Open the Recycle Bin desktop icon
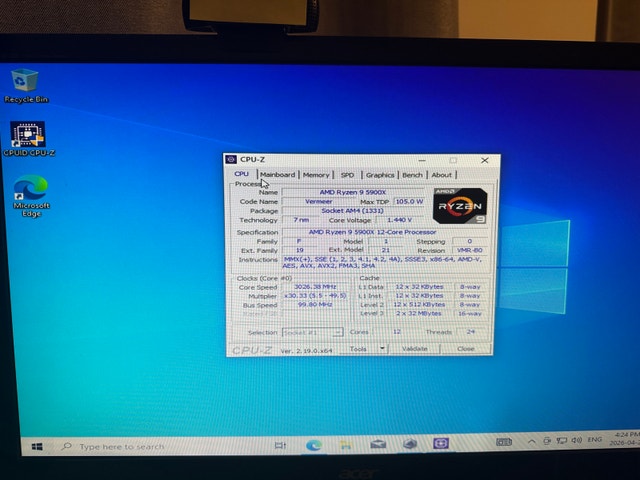 (x=26, y=86)
